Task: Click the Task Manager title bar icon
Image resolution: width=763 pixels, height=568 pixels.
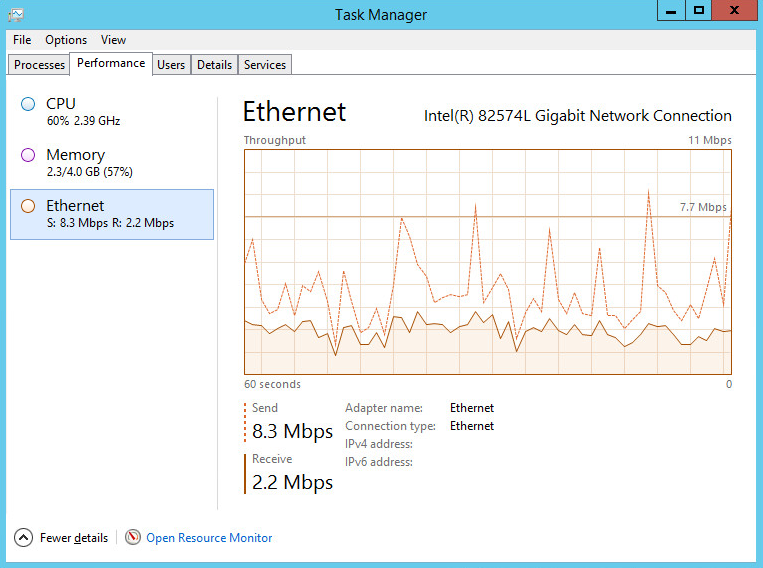Action: point(16,14)
